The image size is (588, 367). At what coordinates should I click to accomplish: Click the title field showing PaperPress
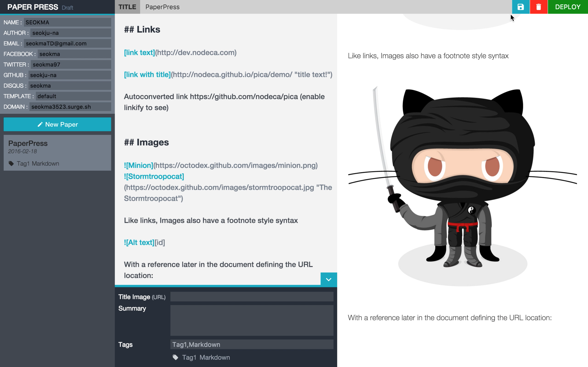pyautogui.click(x=326, y=7)
